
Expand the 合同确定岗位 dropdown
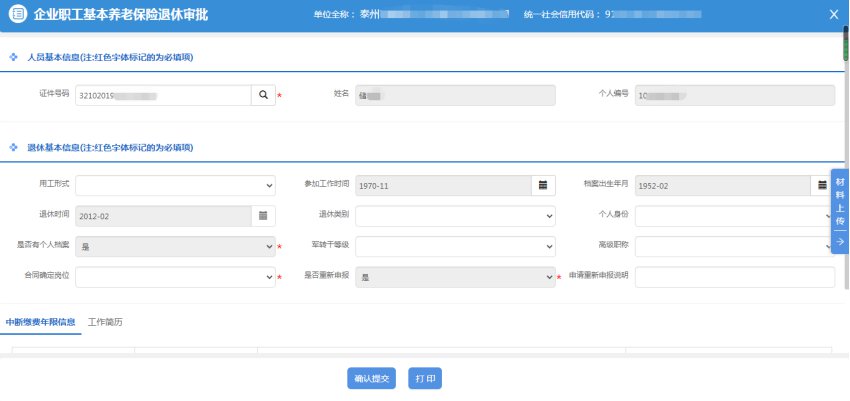pos(175,276)
